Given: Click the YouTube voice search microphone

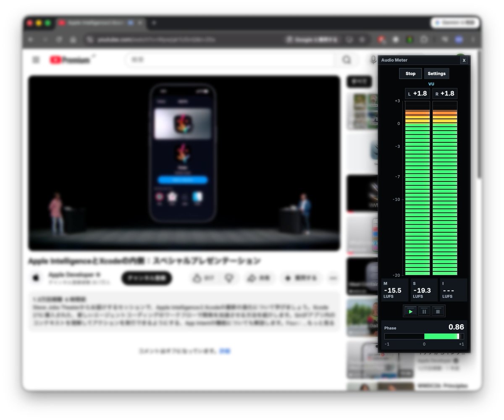Looking at the screenshot, I should 373,60.
